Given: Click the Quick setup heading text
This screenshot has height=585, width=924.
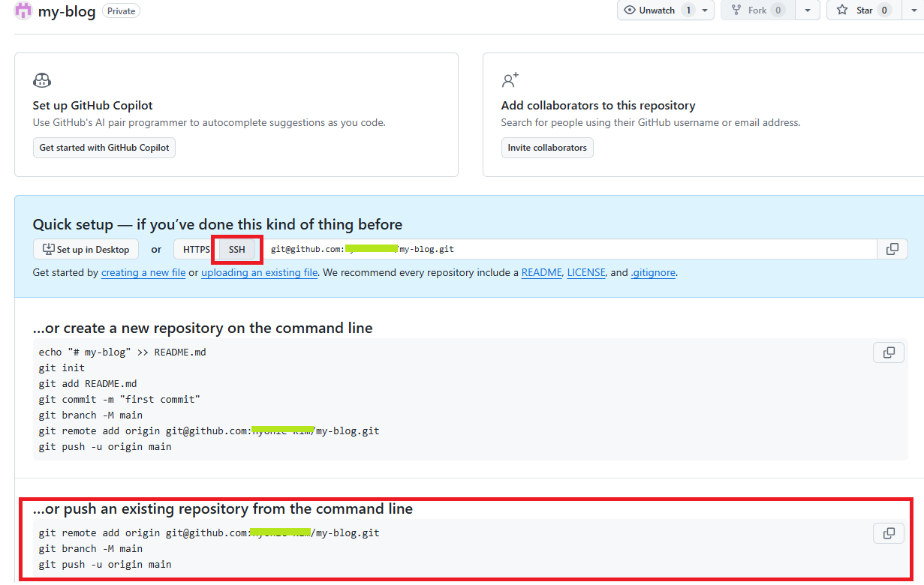Looking at the screenshot, I should (218, 224).
